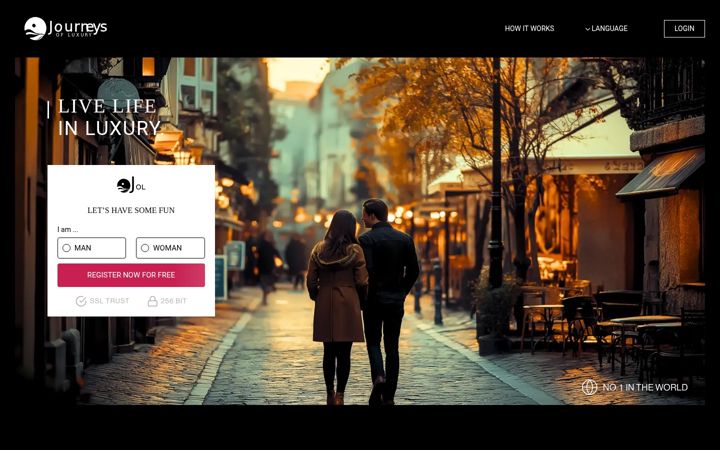The width and height of the screenshot is (720, 450).
Task: Click the SSL TRUST label
Action: 109,301
